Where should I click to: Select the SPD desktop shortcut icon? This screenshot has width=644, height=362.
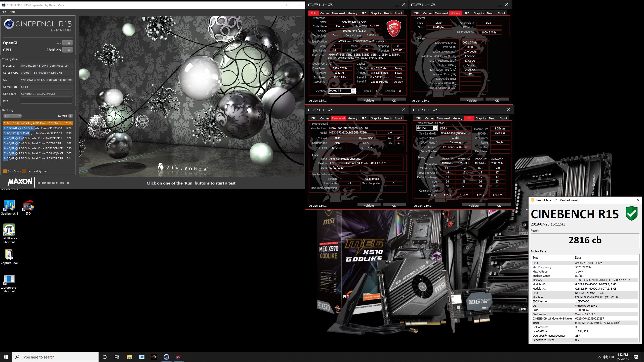28,207
